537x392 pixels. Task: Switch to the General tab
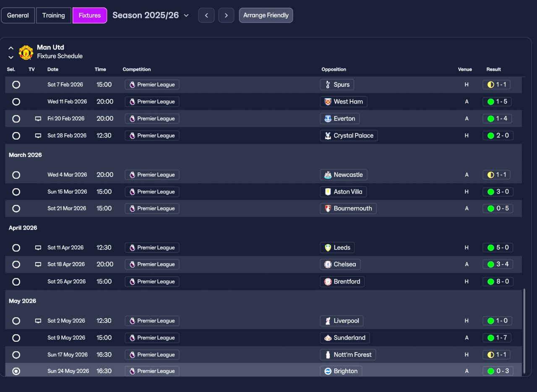(x=18, y=16)
